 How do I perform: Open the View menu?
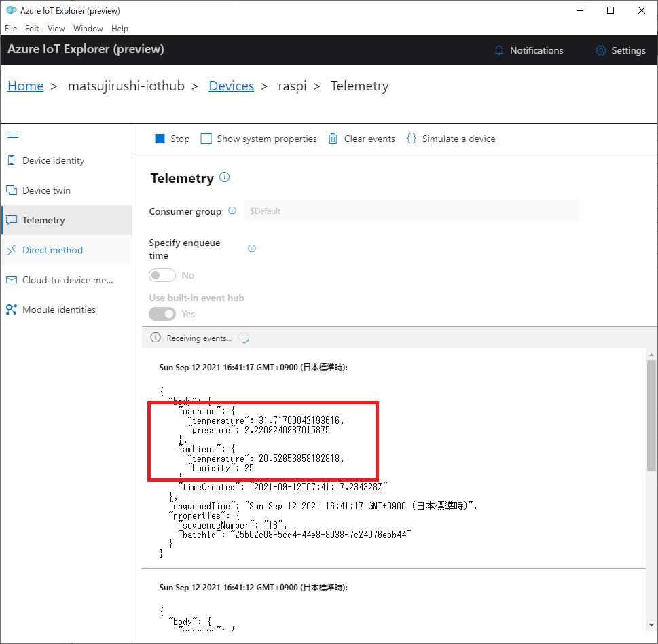pyautogui.click(x=56, y=28)
